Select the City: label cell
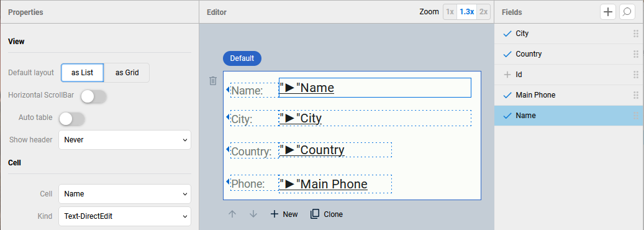 click(255, 119)
